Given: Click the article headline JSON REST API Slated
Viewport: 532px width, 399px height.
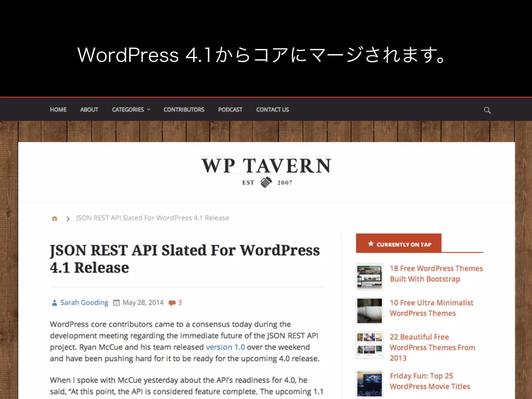Looking at the screenshot, I should (185, 259).
